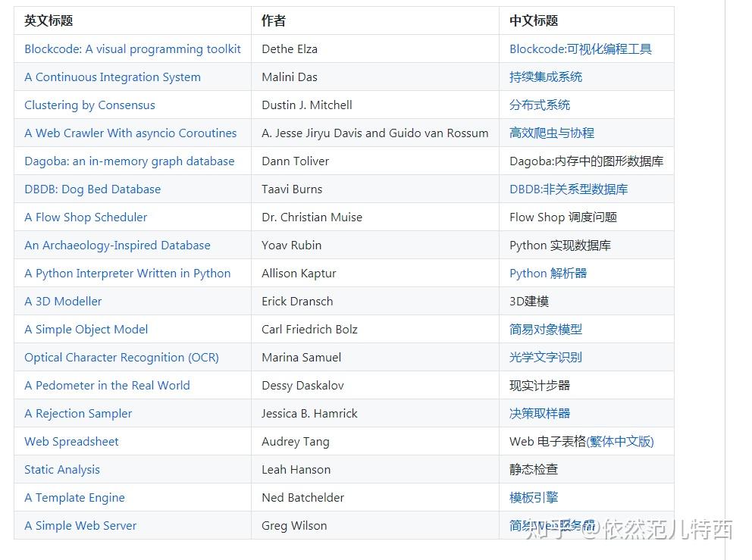The width and height of the screenshot is (752, 560).
Task: Open the 持续集成系统 translation link
Action: pos(546,77)
